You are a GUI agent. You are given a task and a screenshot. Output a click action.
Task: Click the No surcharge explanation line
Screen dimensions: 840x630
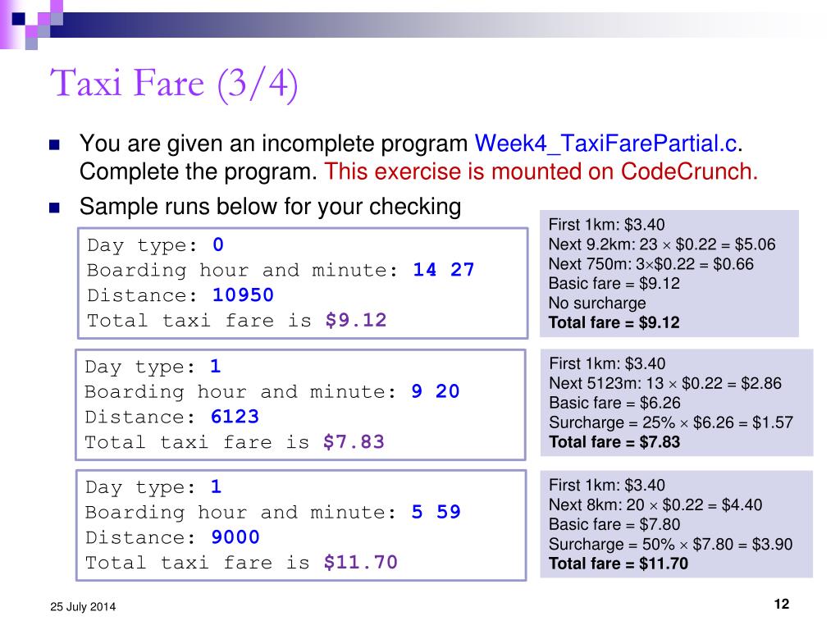(x=597, y=304)
